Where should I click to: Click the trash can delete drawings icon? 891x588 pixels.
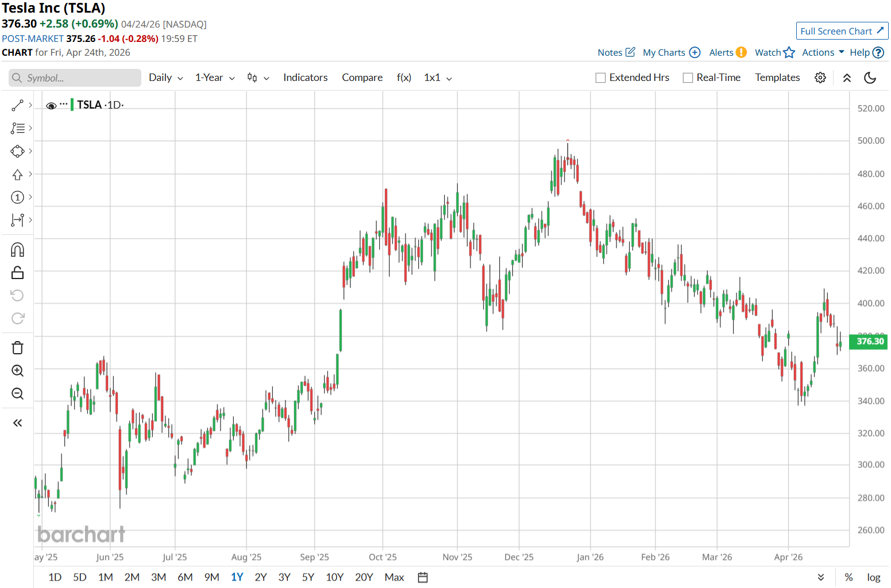[17, 348]
